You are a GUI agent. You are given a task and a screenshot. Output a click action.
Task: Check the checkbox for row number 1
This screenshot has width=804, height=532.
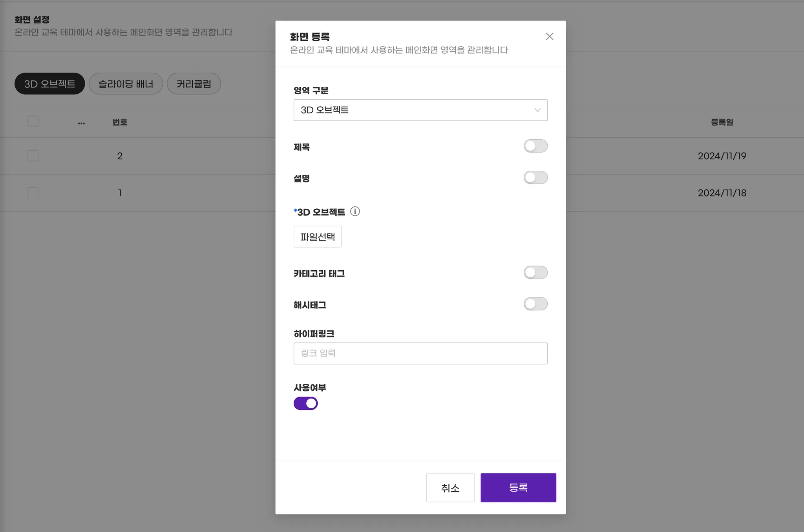[33, 193]
